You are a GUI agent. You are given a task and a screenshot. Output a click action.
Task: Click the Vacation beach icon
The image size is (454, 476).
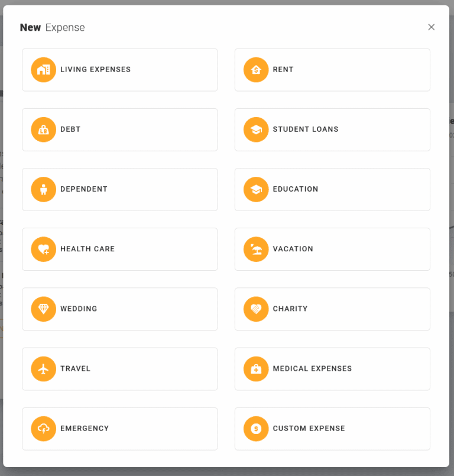pos(256,249)
